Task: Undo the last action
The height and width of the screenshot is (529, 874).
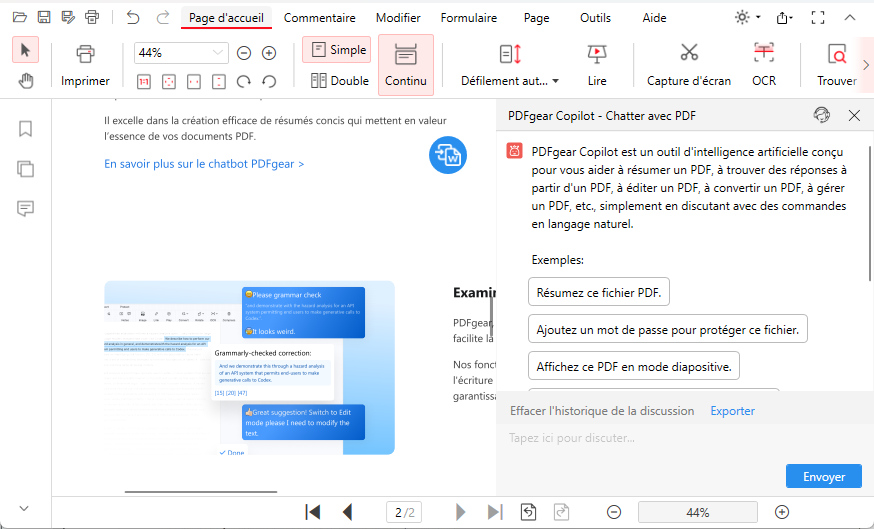Action: pyautogui.click(x=133, y=17)
